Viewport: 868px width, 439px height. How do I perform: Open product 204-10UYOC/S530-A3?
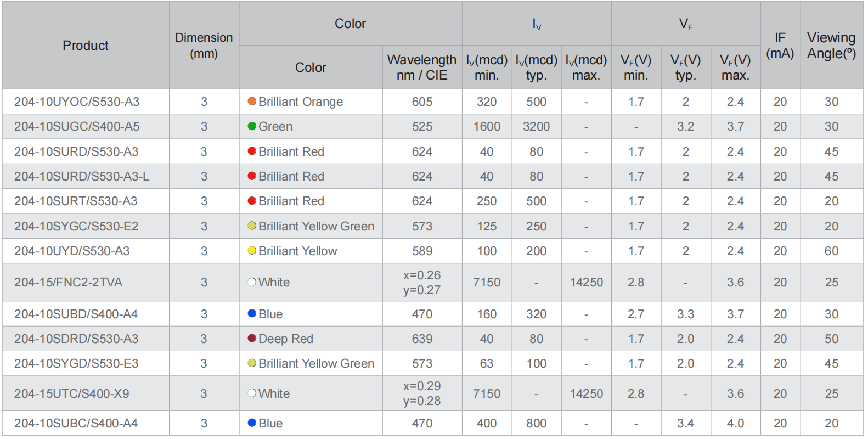click(x=77, y=102)
